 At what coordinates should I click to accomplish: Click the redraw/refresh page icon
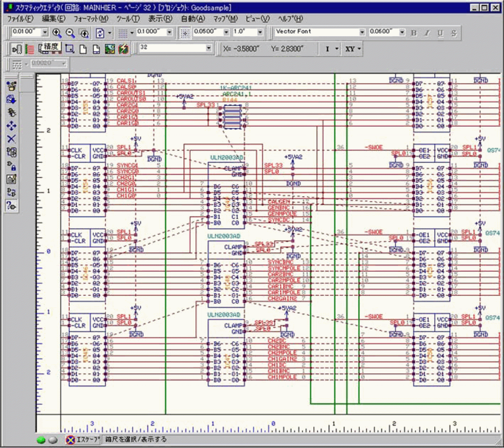click(100, 33)
